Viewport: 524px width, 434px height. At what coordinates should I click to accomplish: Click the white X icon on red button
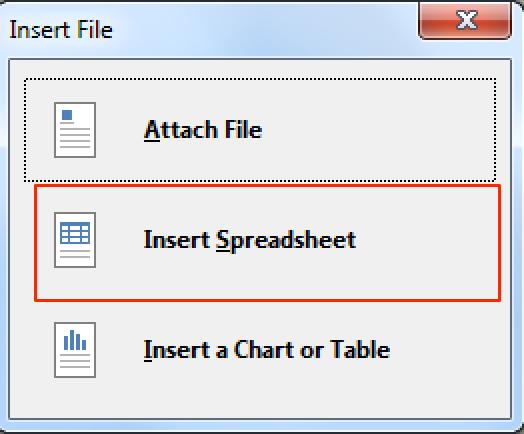point(467,20)
